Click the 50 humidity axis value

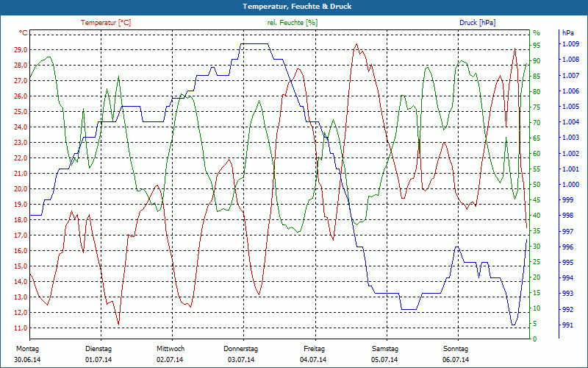pyautogui.click(x=537, y=185)
